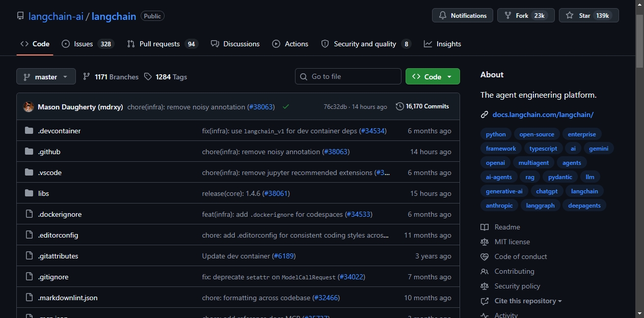Click the 1171 Branches link
Viewport: 644px width, 318px height.
click(x=111, y=77)
